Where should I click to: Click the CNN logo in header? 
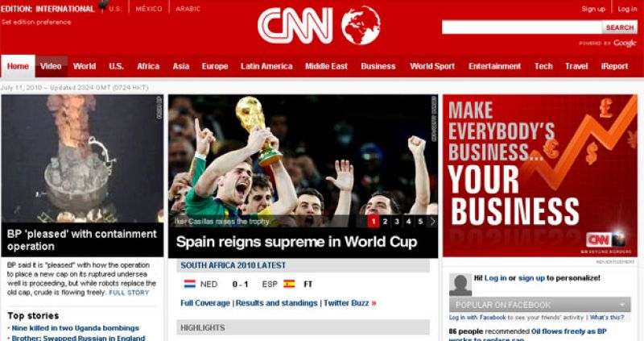pos(295,26)
